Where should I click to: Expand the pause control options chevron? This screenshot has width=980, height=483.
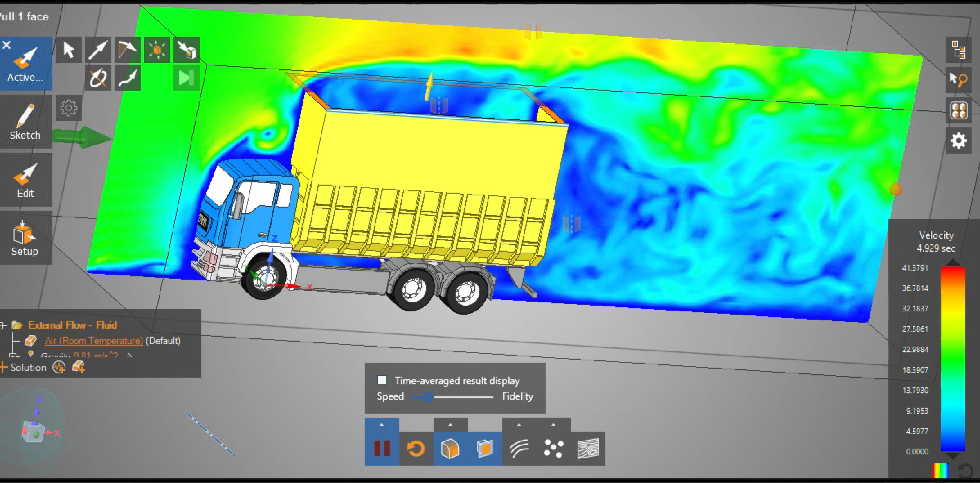[x=382, y=425]
